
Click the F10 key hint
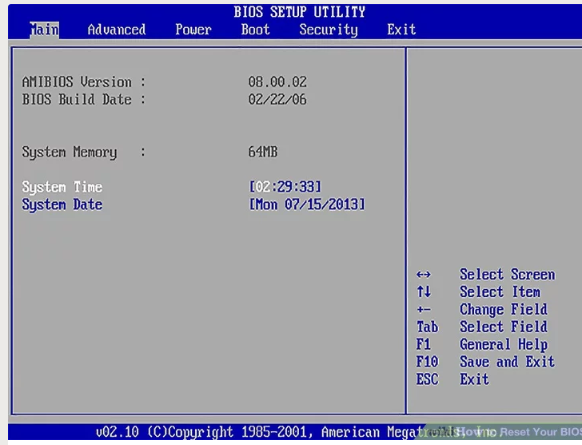tap(427, 361)
